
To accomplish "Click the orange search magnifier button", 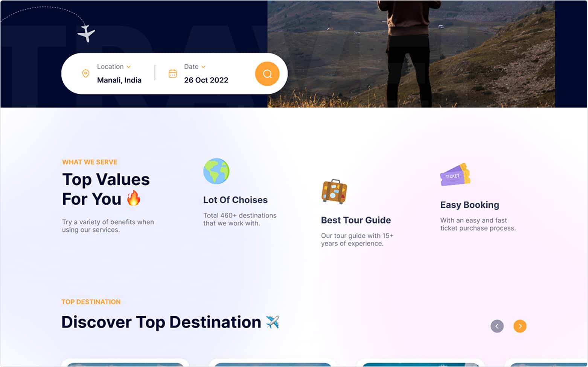I will (267, 74).
